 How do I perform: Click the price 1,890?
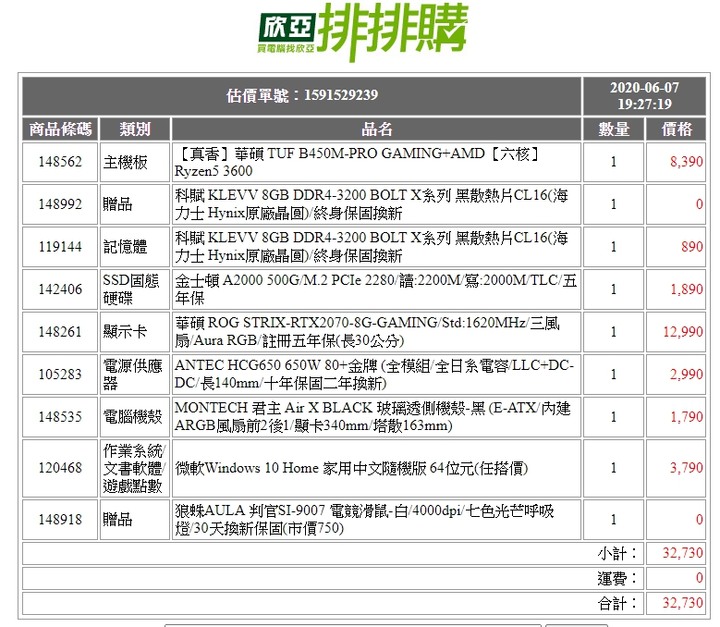point(686,289)
